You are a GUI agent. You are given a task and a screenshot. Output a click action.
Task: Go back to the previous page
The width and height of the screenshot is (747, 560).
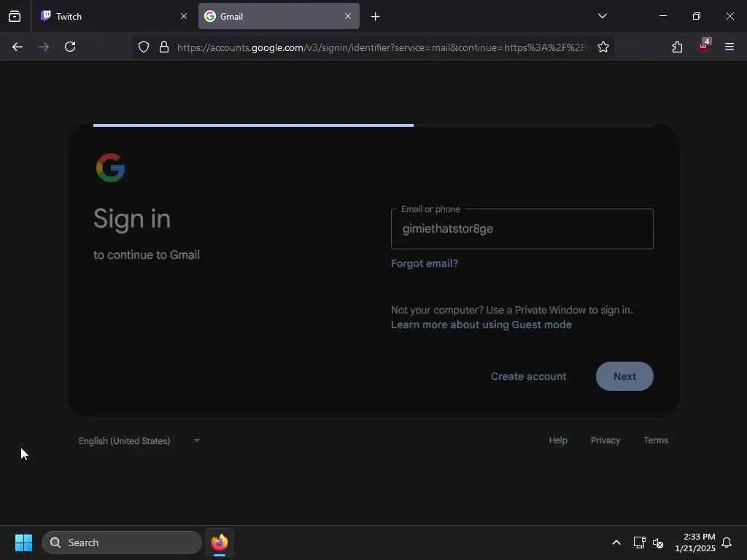[x=18, y=47]
